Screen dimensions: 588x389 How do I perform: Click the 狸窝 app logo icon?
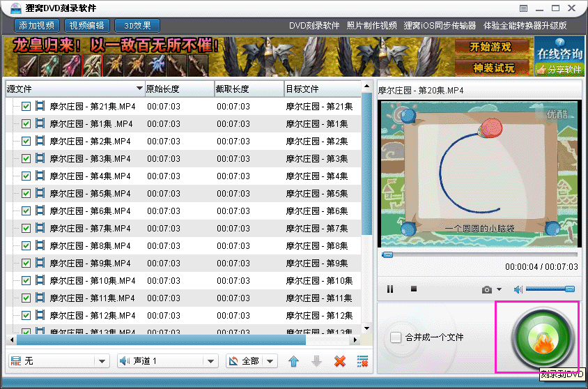coord(16,8)
